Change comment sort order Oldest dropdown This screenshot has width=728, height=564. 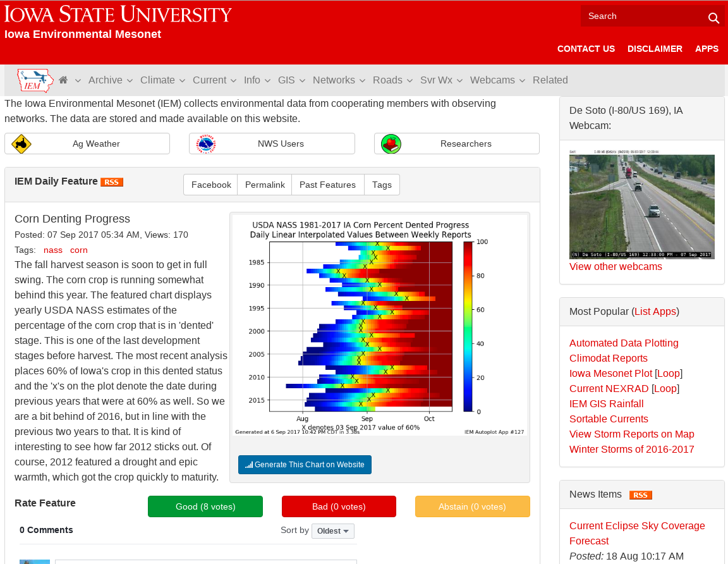coord(333,531)
